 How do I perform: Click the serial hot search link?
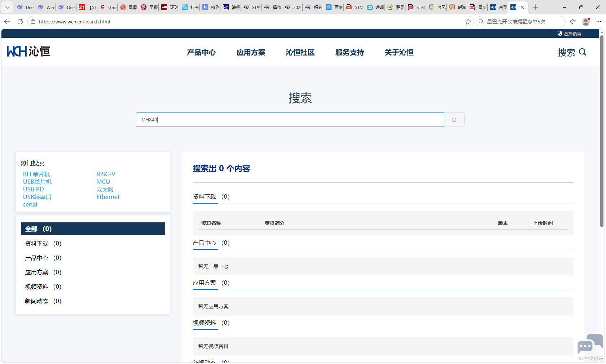(30, 204)
